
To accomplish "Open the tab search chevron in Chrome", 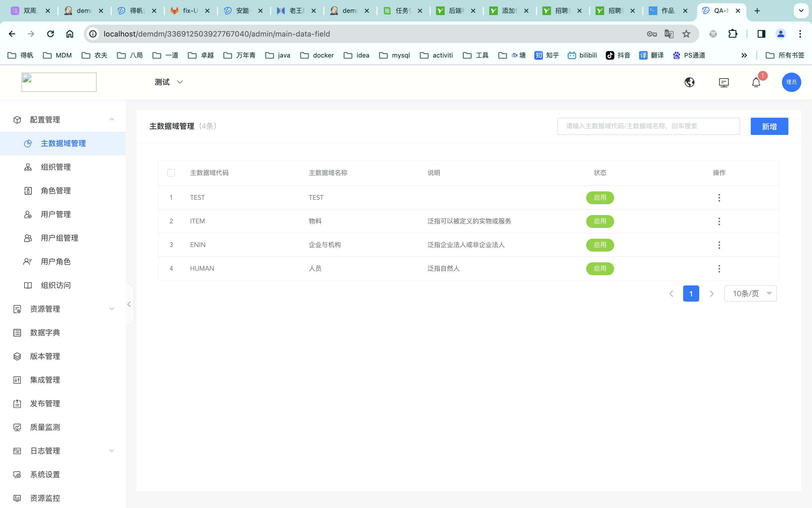I will 801,11.
